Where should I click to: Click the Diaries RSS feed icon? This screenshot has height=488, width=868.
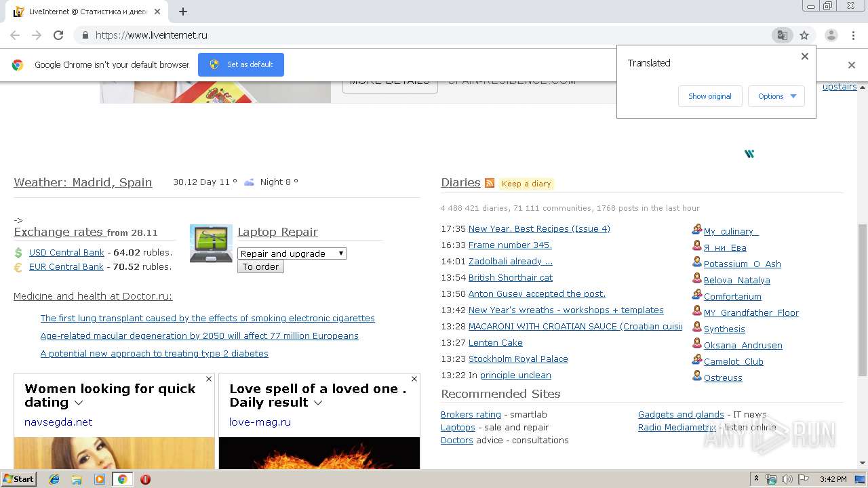pos(490,183)
